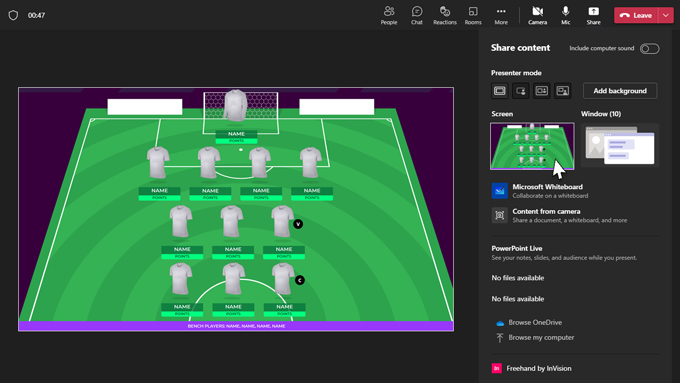This screenshot has width=680, height=383.
Task: Click the vice-captain V badge
Action: click(298, 224)
